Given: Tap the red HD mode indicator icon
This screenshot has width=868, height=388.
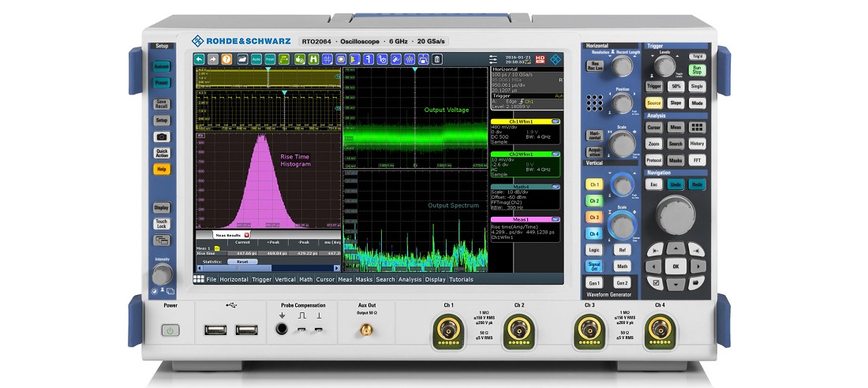Looking at the screenshot, I should point(541,59).
